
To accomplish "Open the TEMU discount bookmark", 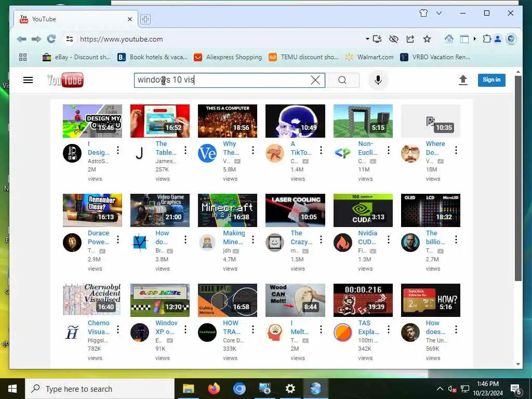I will point(303,57).
